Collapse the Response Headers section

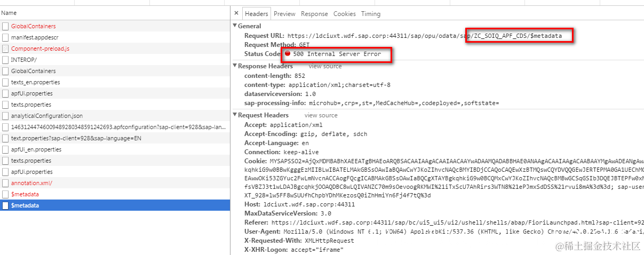pos(235,66)
